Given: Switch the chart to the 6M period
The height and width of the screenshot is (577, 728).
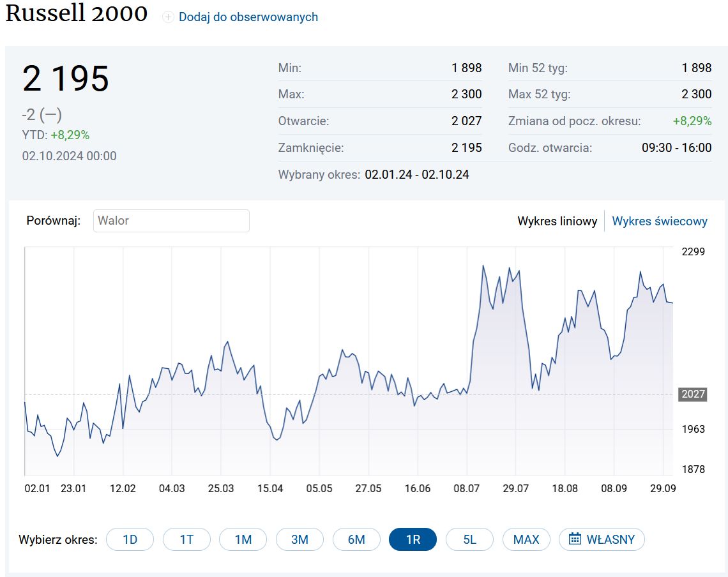Looking at the screenshot, I should (356, 539).
